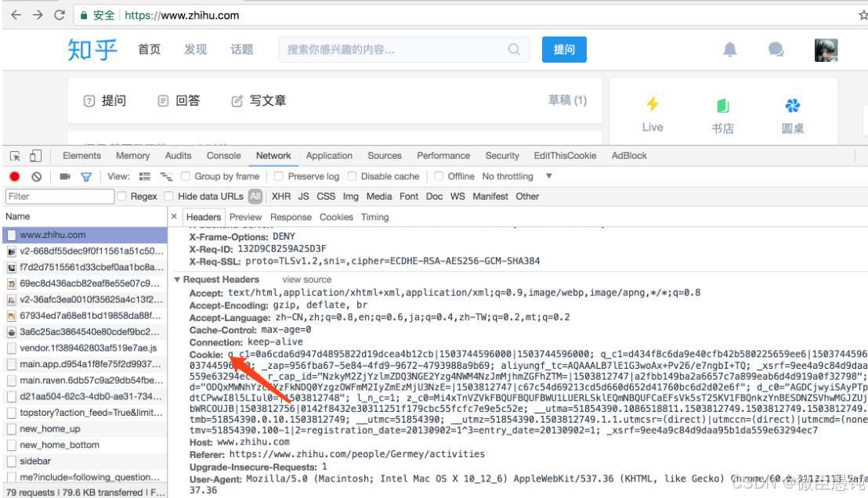
Task: Click the browser back arrow
Action: click(16, 15)
